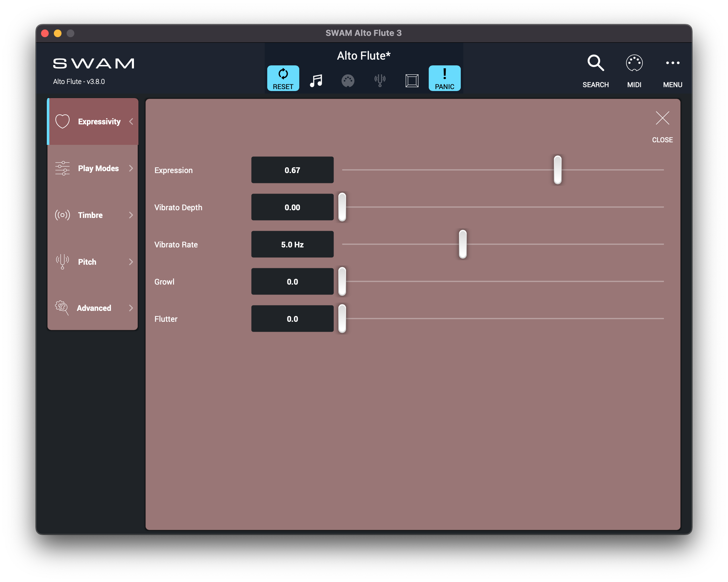
Task: Open the MIDI settings icon at top right
Action: (x=634, y=63)
